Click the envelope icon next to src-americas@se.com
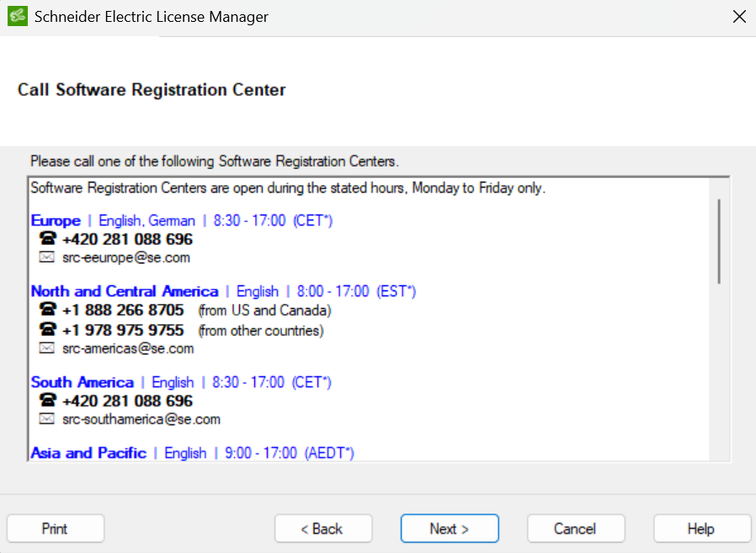The image size is (756, 553). pos(47,348)
